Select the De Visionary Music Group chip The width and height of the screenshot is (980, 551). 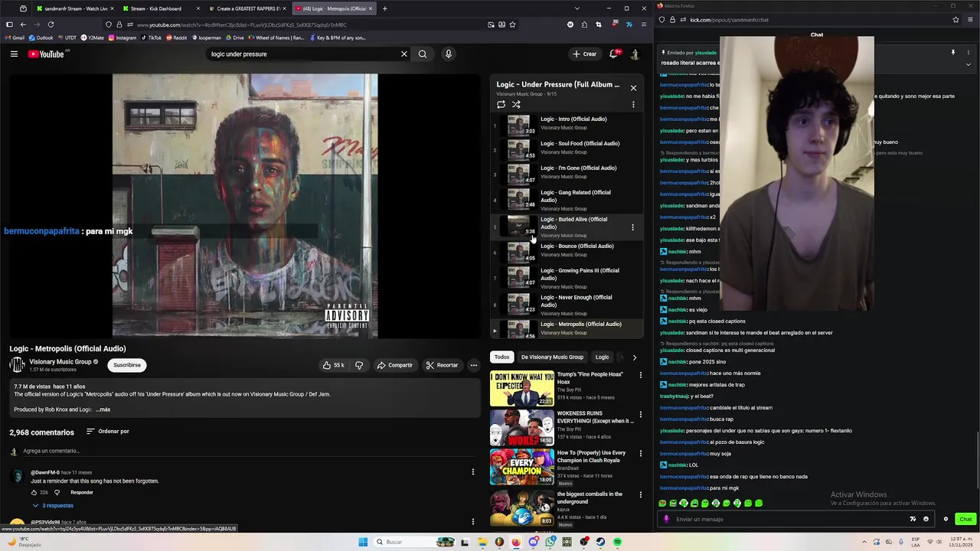552,357
